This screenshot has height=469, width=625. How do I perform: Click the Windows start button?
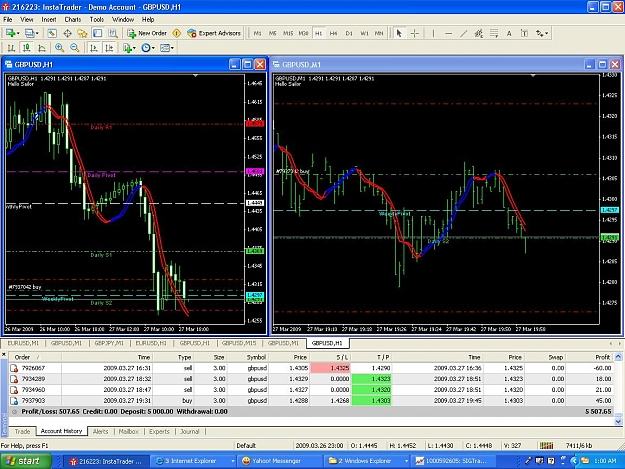[x=26, y=461]
